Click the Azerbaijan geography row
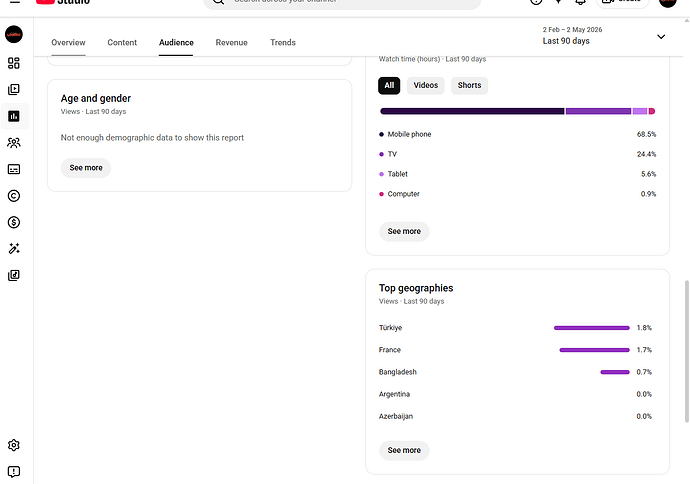This screenshot has height=484, width=690. [515, 416]
